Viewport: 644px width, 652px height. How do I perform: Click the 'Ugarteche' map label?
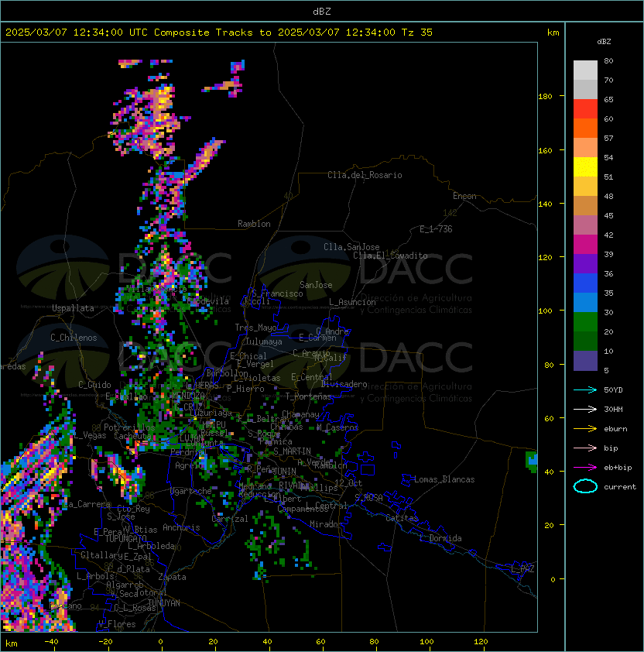click(x=191, y=491)
